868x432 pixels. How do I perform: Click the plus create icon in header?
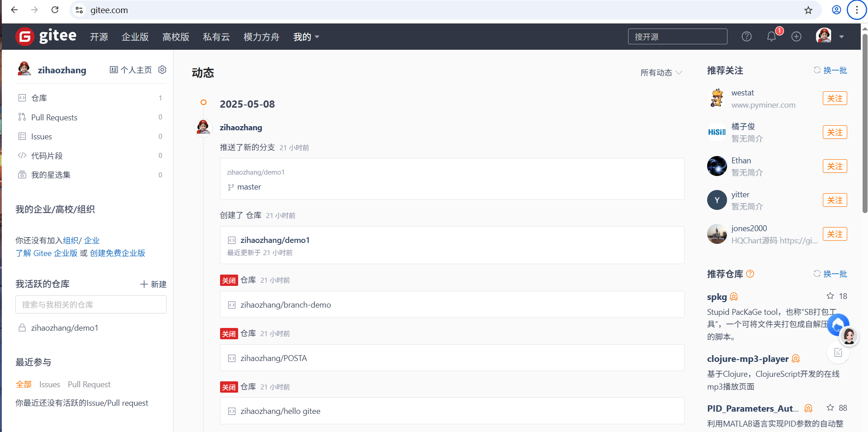click(796, 37)
